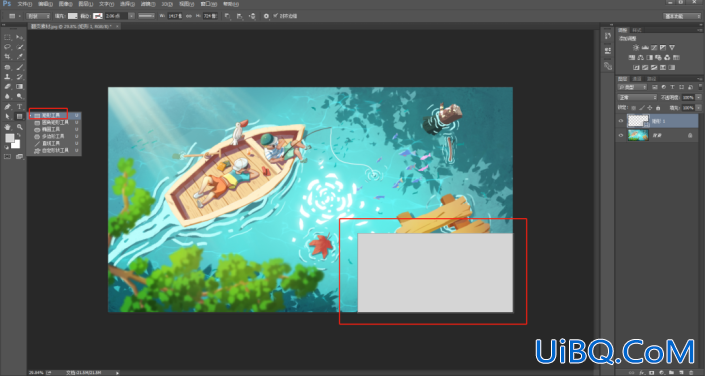Open the 图像 (Image) menu
This screenshot has height=376, width=705.
[x=65, y=4]
